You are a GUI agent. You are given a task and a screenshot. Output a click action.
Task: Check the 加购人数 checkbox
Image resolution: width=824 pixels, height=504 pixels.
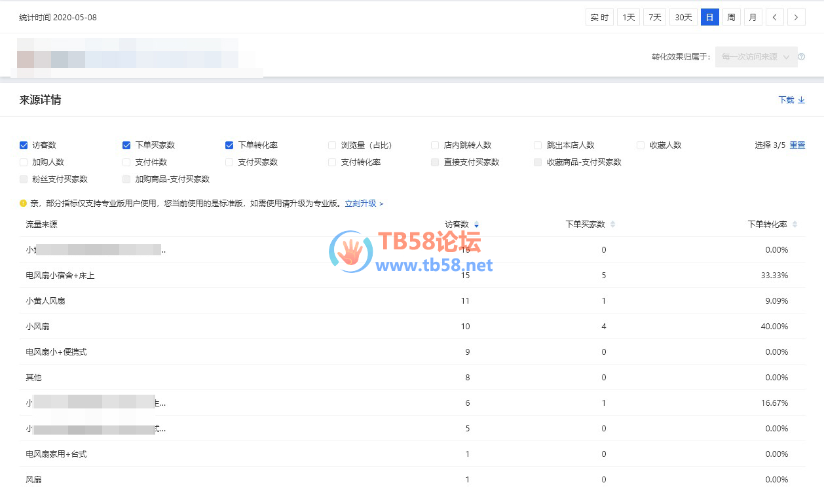point(24,162)
